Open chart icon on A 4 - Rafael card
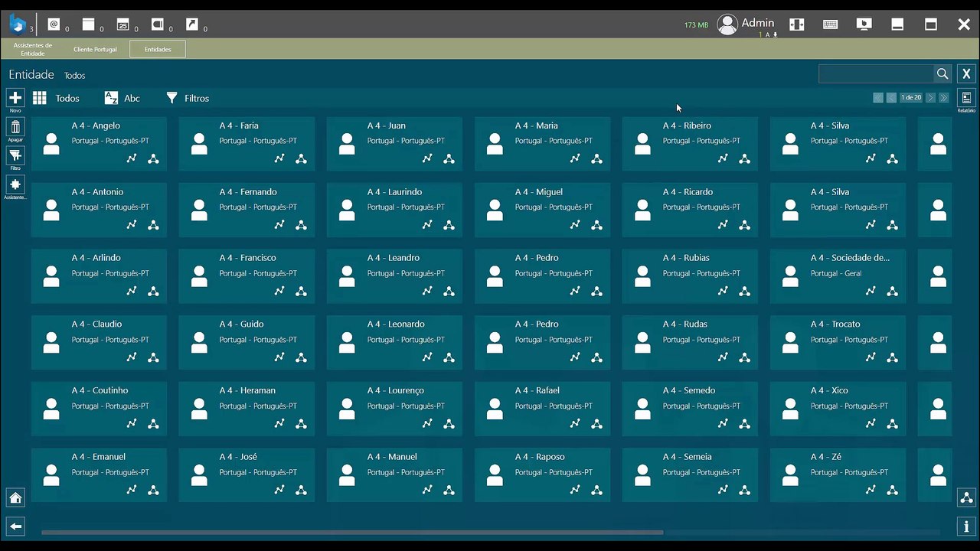This screenshot has width=980, height=551. [x=575, y=423]
